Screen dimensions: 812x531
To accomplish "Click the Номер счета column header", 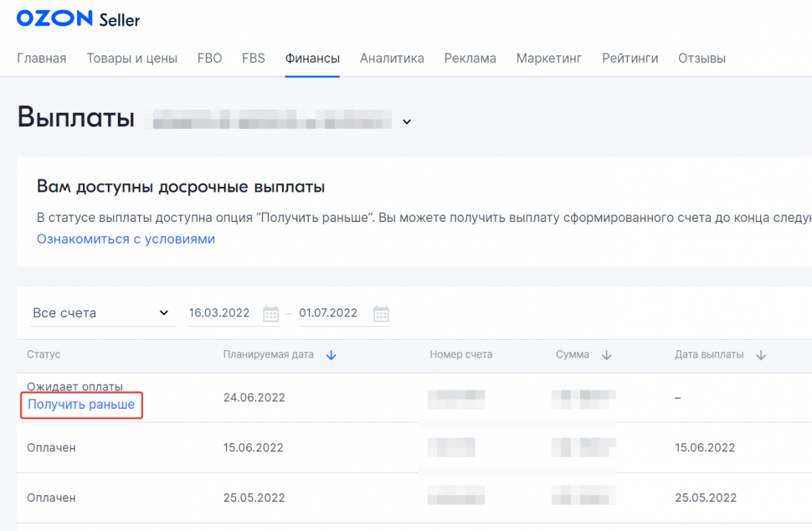I will coord(461,354).
